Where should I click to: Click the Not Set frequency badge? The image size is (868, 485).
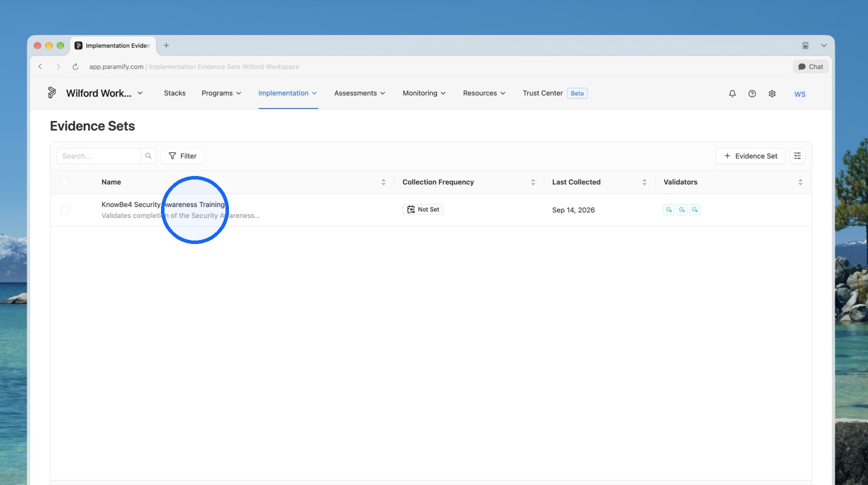[x=423, y=209]
